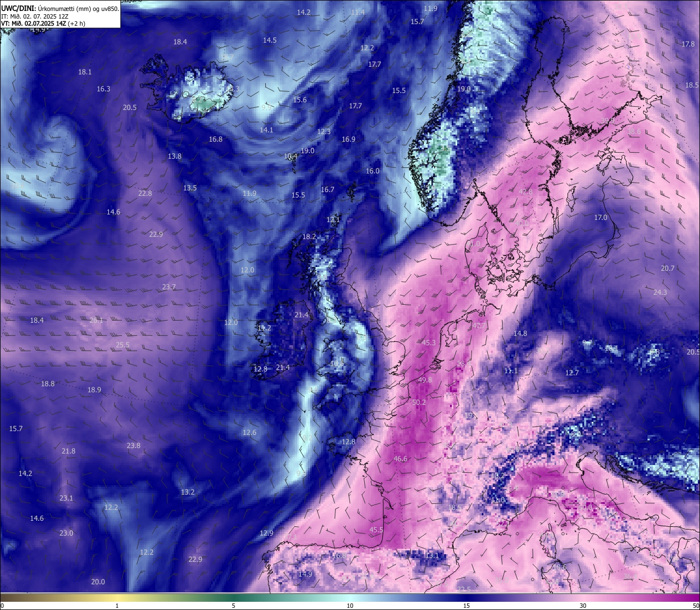Click the 11.4 value at top

coord(358,12)
